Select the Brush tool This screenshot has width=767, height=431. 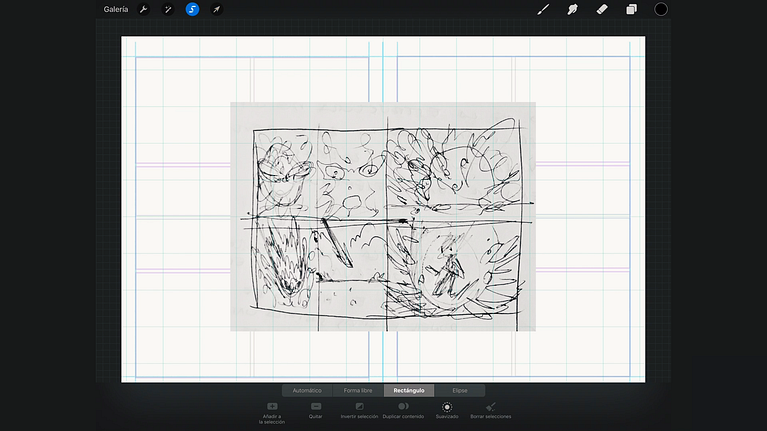[544, 9]
